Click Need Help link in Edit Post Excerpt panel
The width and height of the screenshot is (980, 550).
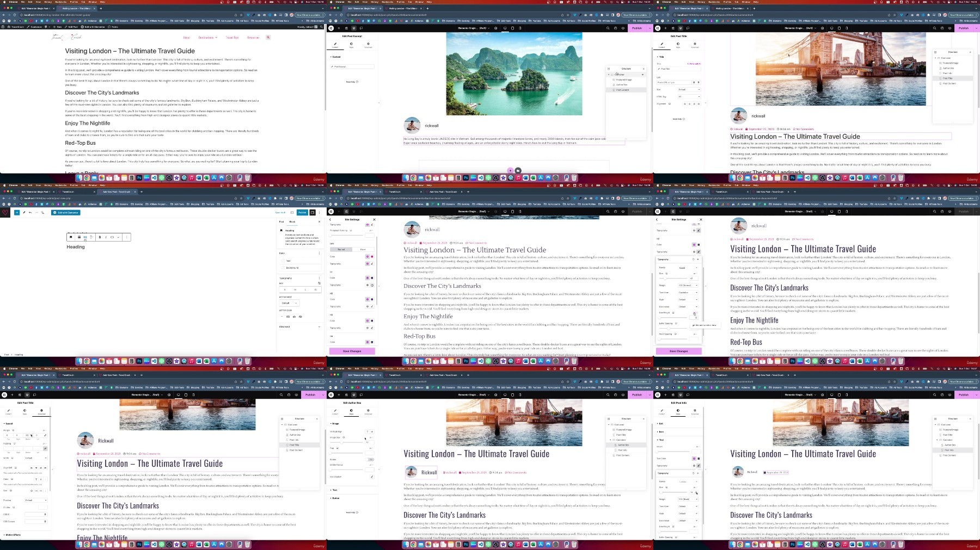tap(352, 82)
